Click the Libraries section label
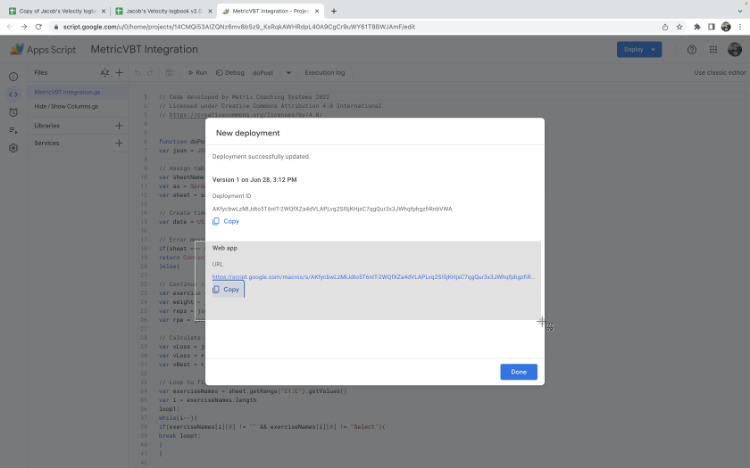This screenshot has width=750, height=468. pyautogui.click(x=47, y=125)
